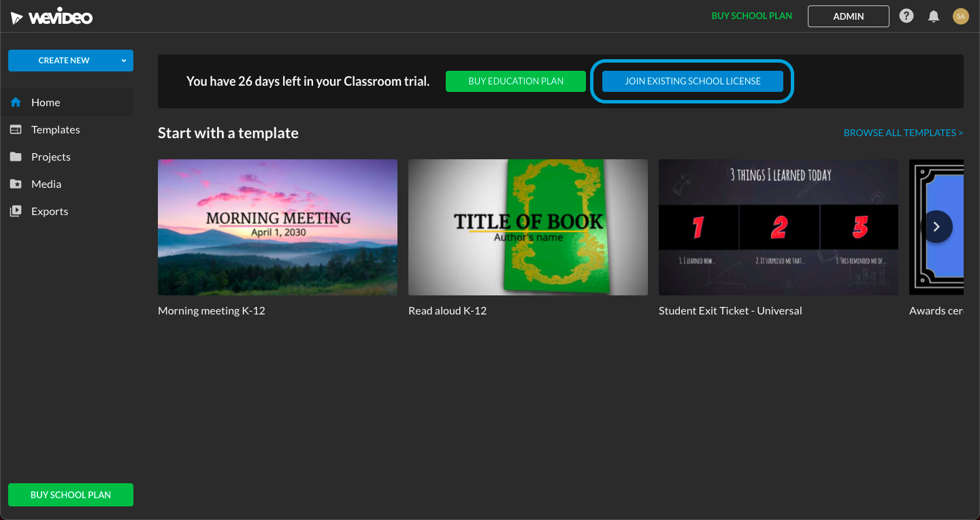Click Browse All Templates link

click(x=903, y=133)
